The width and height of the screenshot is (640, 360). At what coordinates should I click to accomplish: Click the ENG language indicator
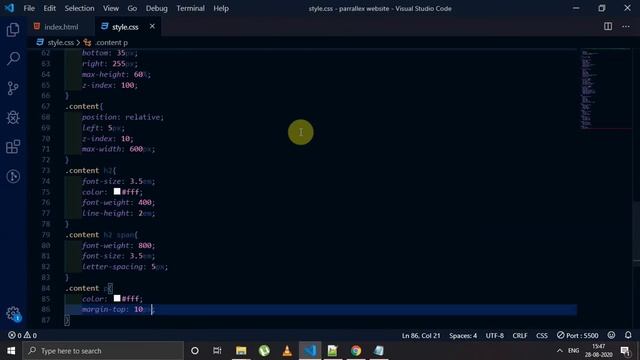click(x=573, y=351)
